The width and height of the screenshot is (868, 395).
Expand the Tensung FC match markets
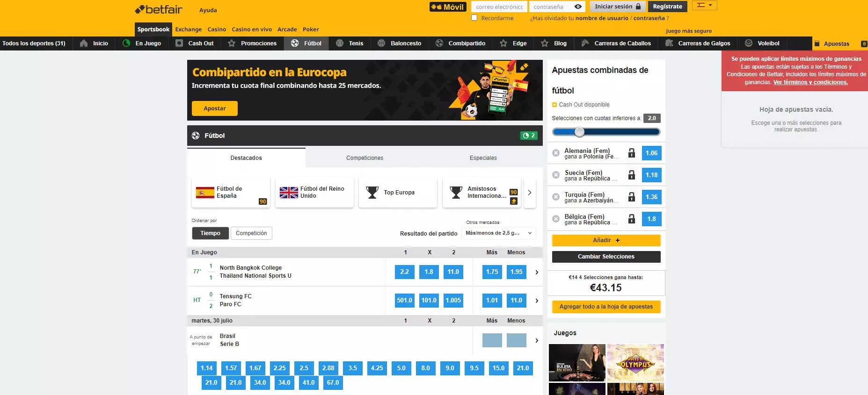[x=537, y=301]
